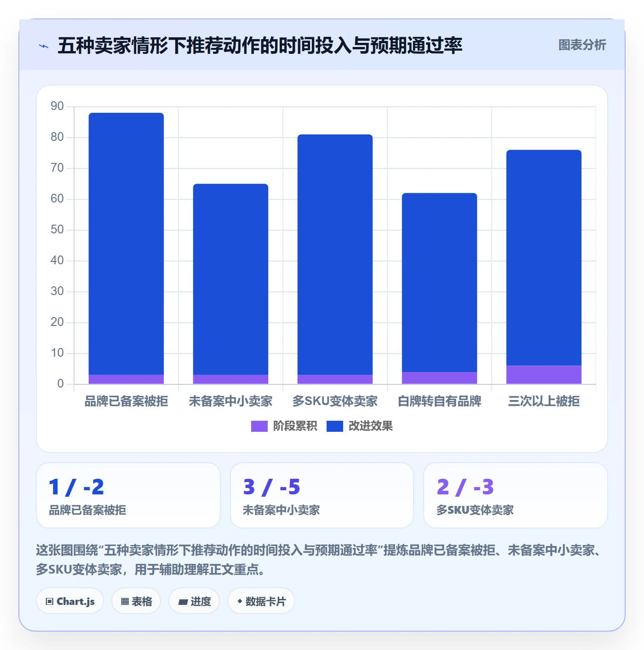Click the 图表分析 label in header
The image size is (644, 650).
pyautogui.click(x=582, y=45)
